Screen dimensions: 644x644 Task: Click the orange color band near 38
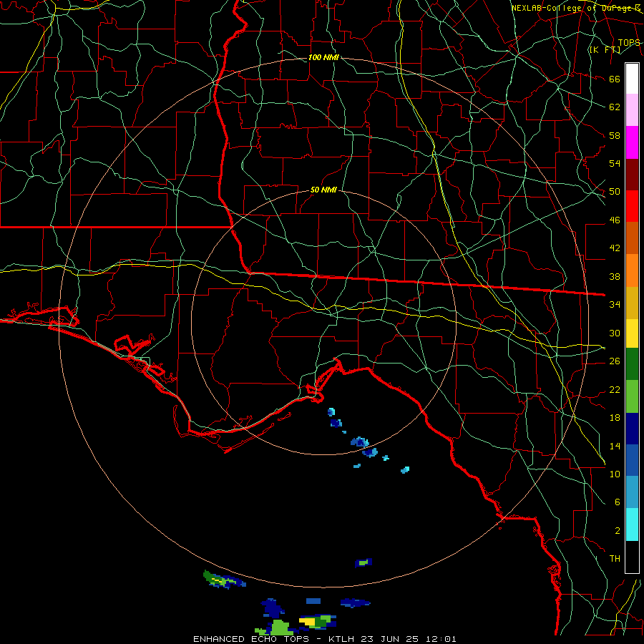tap(632, 270)
